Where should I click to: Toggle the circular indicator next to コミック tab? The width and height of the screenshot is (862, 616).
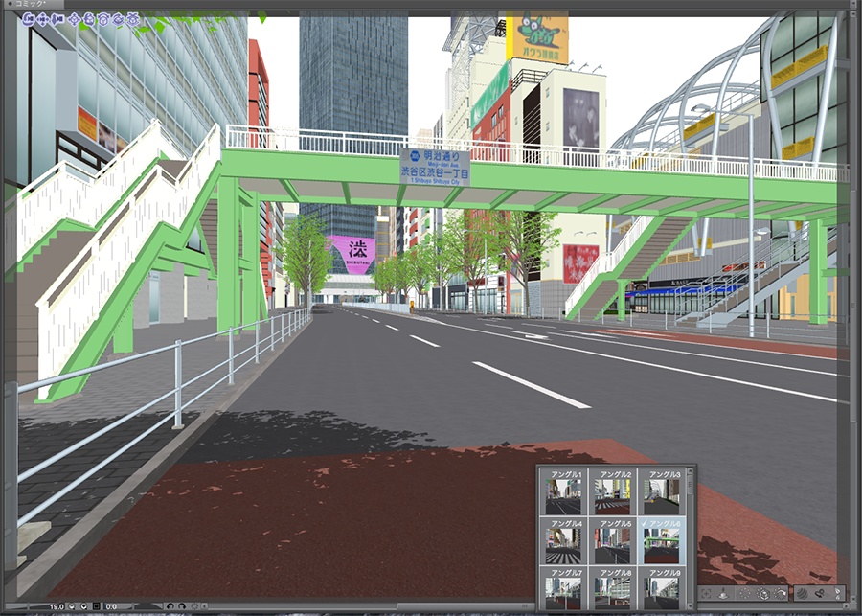(x=11, y=4)
